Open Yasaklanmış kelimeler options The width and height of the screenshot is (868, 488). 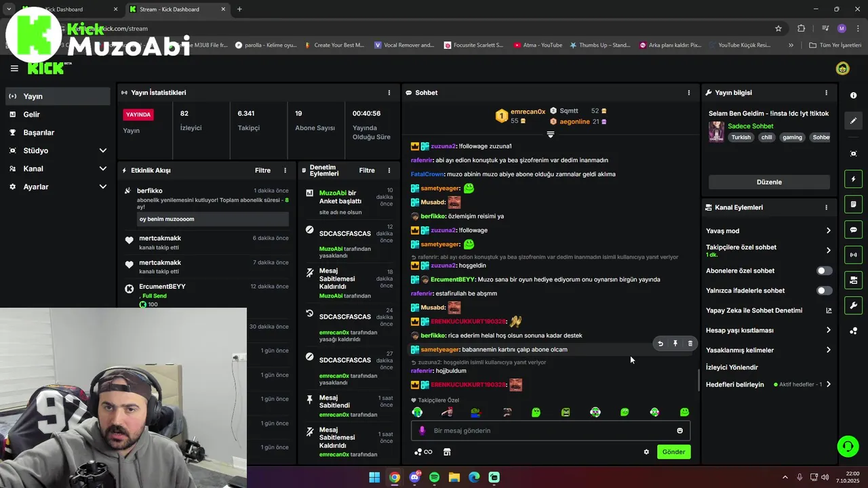pyautogui.click(x=828, y=350)
